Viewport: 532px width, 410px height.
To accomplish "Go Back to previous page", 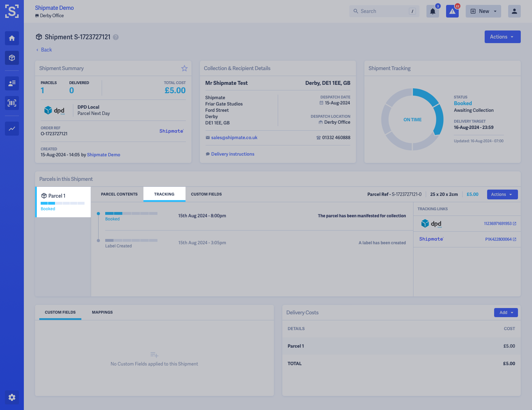I will (x=44, y=50).
